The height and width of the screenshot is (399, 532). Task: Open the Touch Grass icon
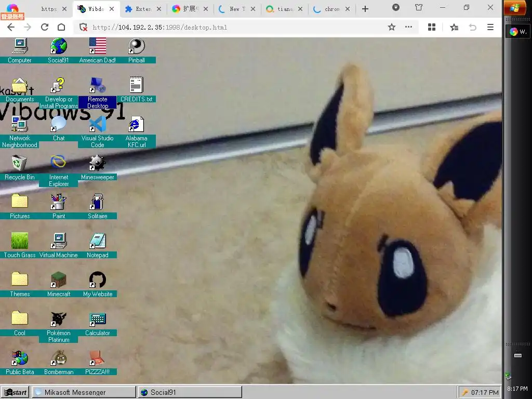[x=20, y=245]
